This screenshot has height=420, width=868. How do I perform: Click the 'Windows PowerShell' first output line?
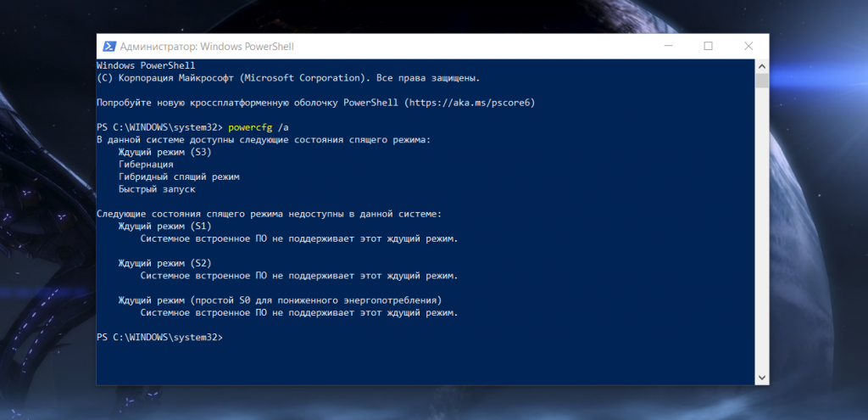[146, 65]
